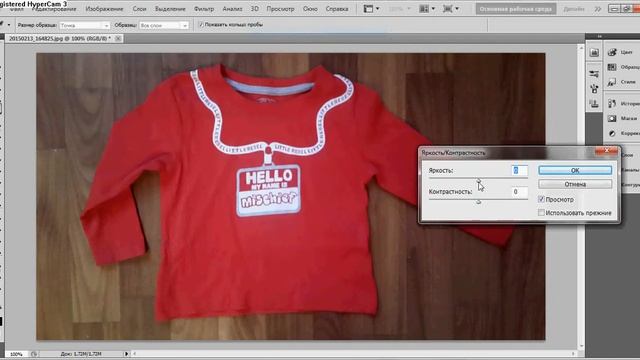Click OK in the Яркость/Контрастность dialog

(575, 170)
